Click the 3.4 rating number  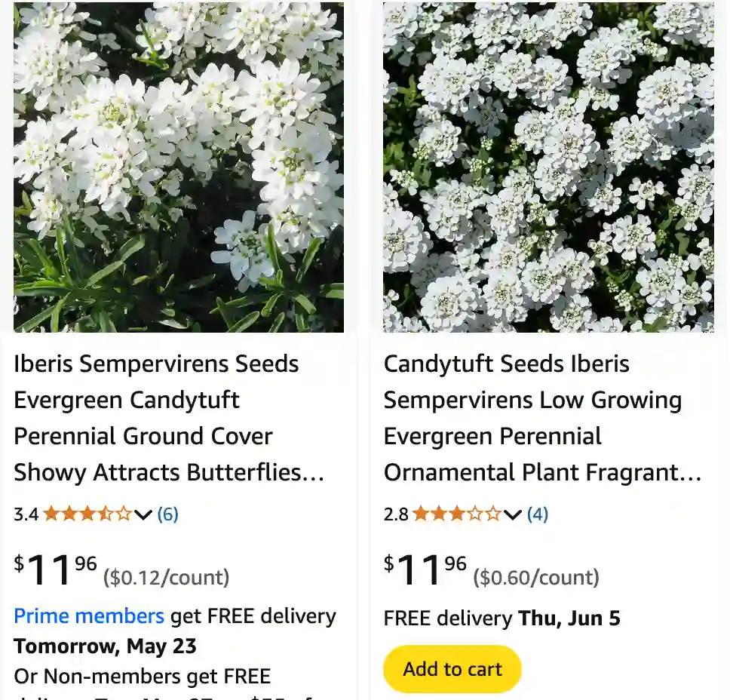pos(26,514)
